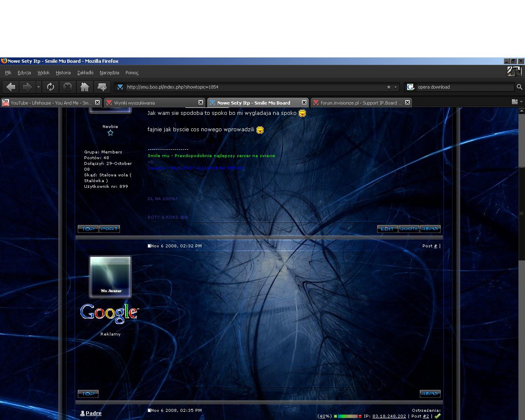Open the Zakładki menu

pyautogui.click(x=85, y=73)
